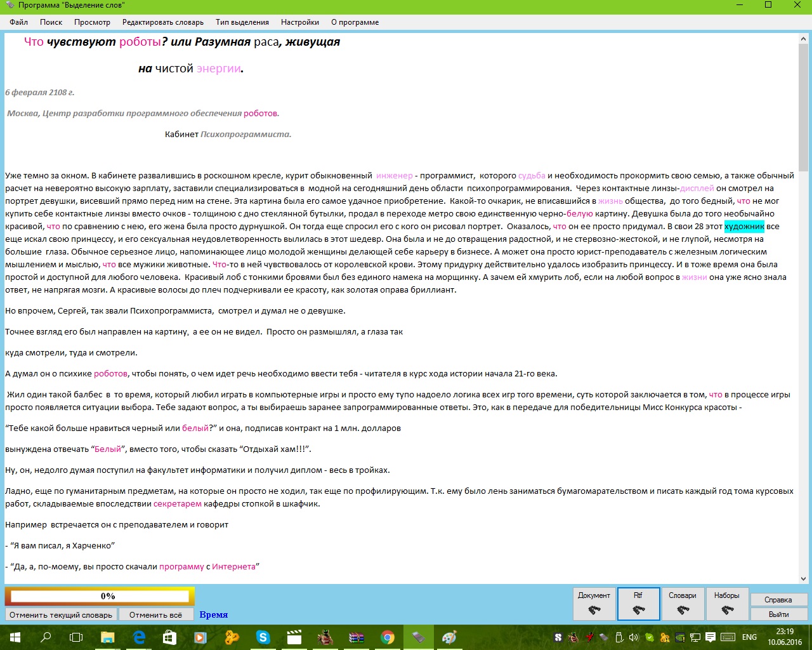This screenshot has height=650, width=812.
Task: Open the Тип выделения menu
Action: (x=242, y=22)
